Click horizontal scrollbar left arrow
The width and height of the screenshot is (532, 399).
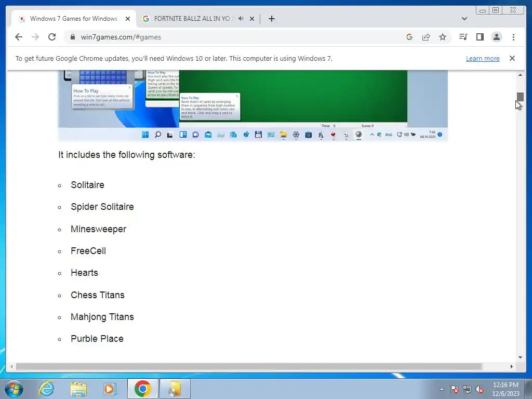click(11, 366)
